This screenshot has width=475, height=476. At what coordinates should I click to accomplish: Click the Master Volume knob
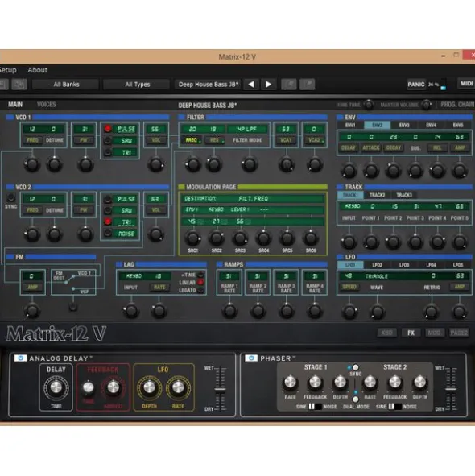427,105
